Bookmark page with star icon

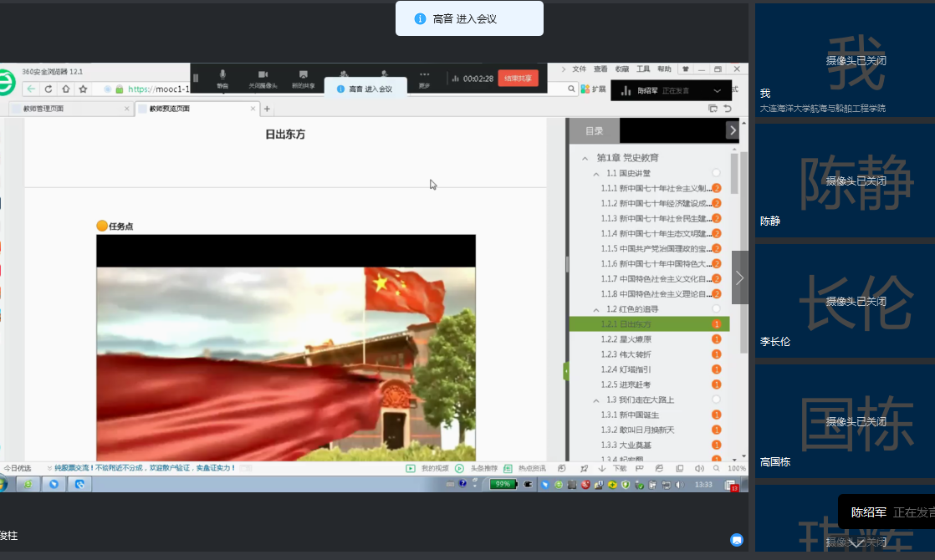[x=83, y=89]
